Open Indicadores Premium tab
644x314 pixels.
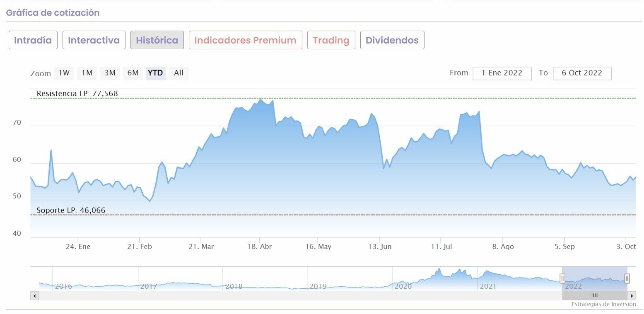tap(245, 40)
